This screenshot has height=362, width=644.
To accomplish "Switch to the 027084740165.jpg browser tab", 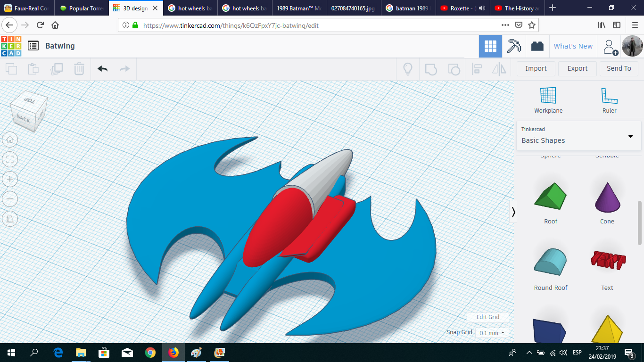I will [x=354, y=8].
